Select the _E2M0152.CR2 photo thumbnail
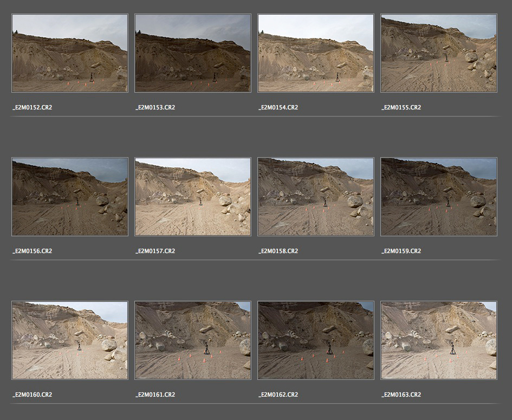Viewport: 512px width, 420px height. (x=69, y=53)
